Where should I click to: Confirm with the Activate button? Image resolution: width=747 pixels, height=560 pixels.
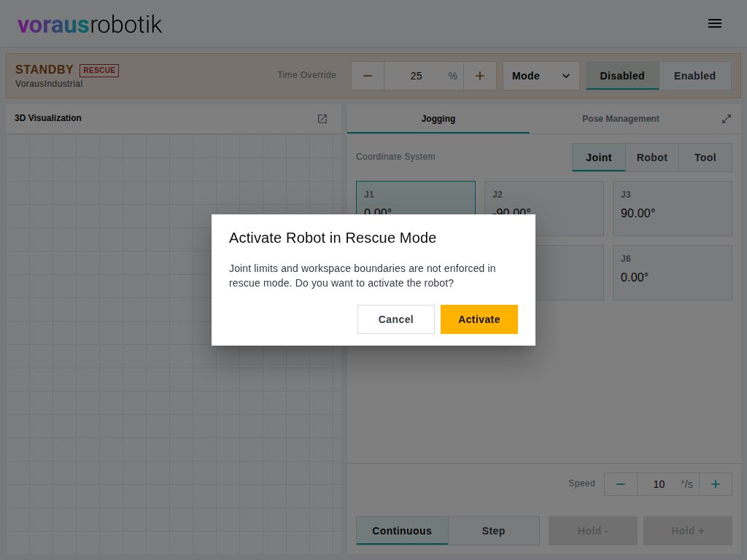point(479,319)
